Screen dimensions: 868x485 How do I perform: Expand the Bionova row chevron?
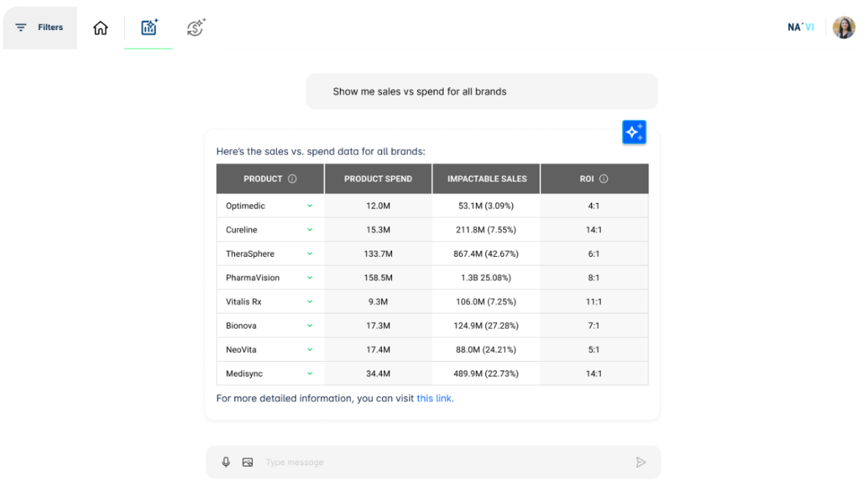click(x=310, y=326)
